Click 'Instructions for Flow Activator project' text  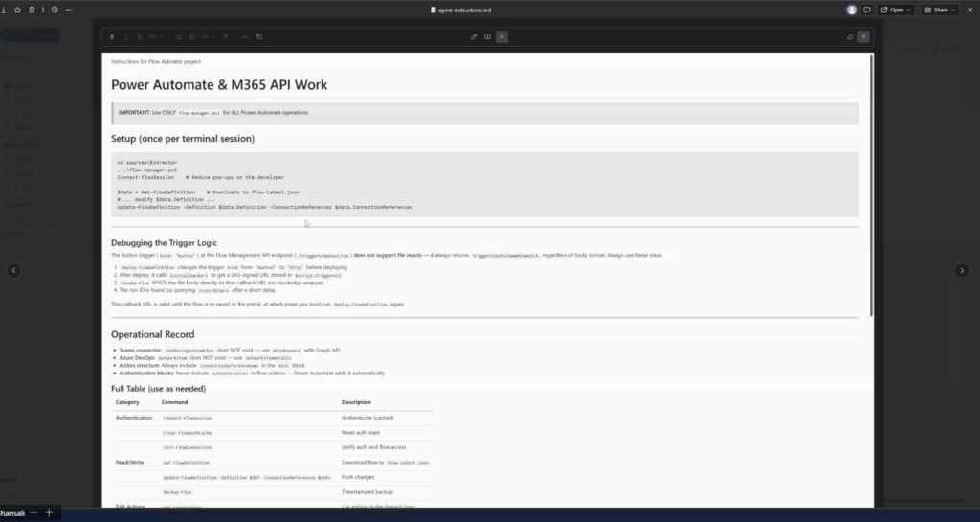click(156, 62)
